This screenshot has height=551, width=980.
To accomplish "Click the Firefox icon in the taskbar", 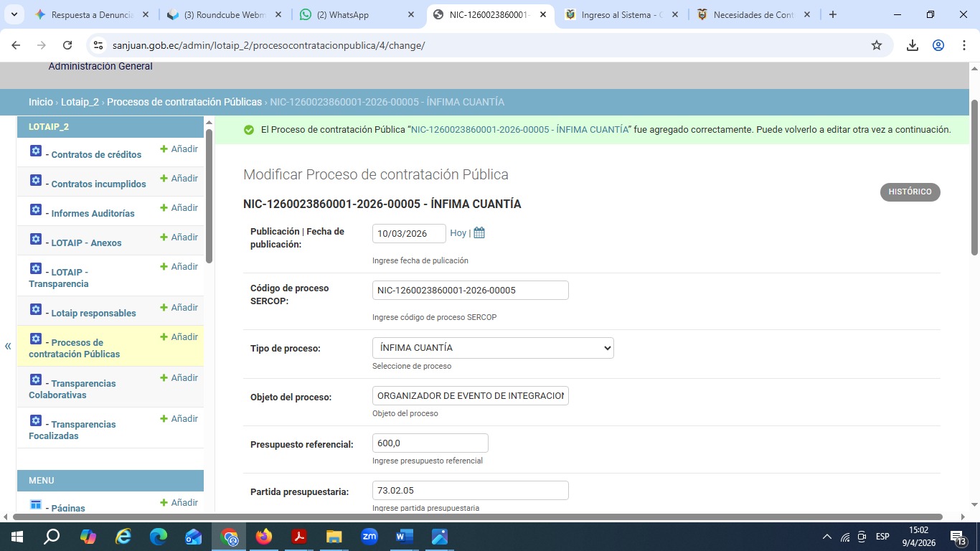I will coord(264,537).
